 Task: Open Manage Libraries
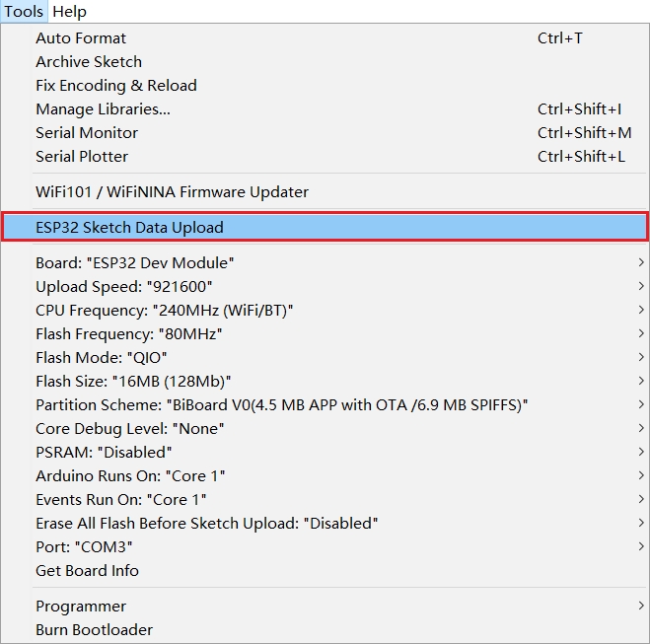click(x=103, y=109)
